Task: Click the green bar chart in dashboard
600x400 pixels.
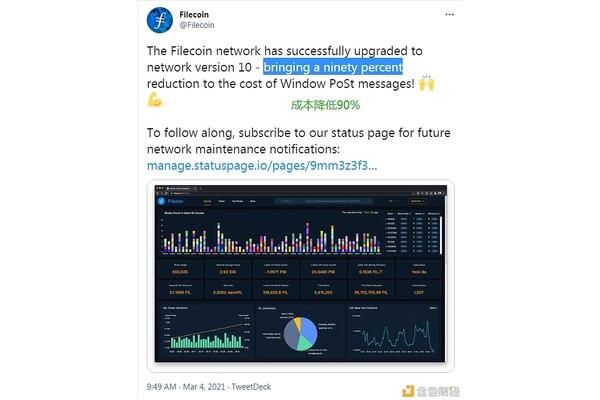Action: coord(207,340)
